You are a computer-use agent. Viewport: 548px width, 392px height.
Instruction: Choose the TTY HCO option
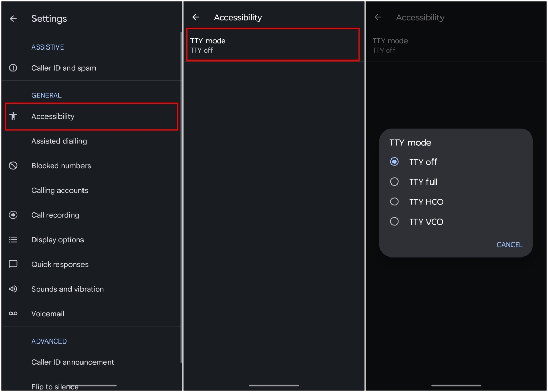point(395,202)
